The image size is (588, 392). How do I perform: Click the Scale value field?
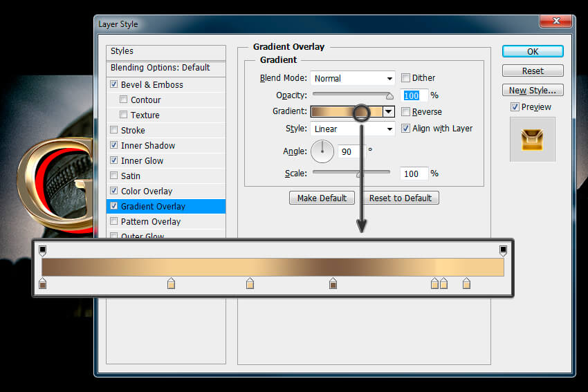click(x=414, y=174)
